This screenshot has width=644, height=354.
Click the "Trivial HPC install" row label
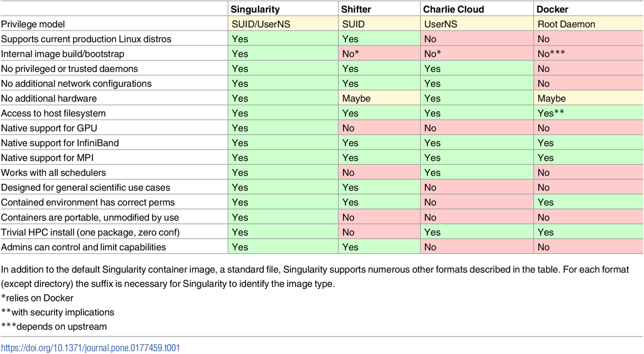90,232
